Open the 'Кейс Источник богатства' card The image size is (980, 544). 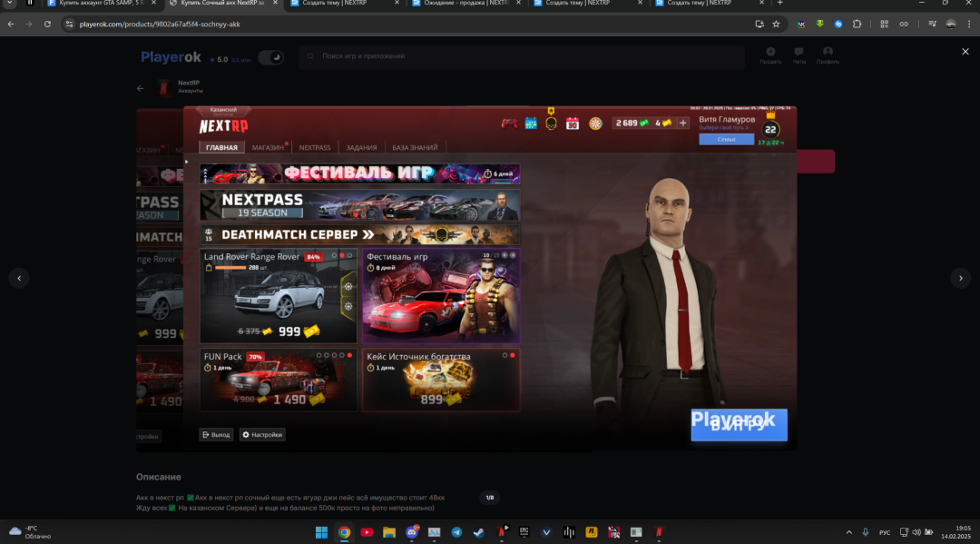tap(441, 381)
